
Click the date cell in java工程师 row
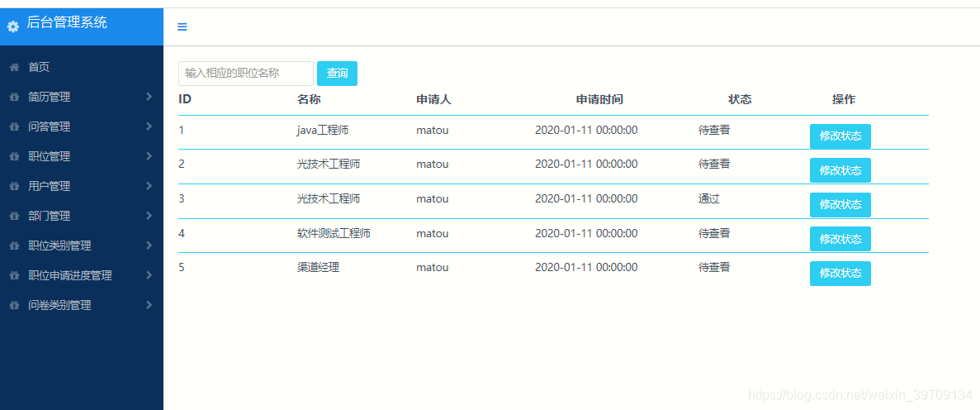click(x=586, y=131)
